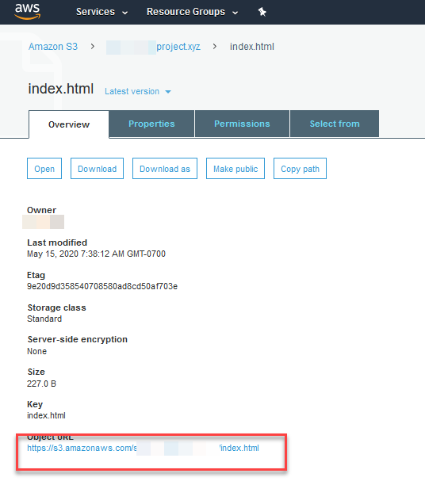
Task: Click the Owner label
Action: [41, 210]
